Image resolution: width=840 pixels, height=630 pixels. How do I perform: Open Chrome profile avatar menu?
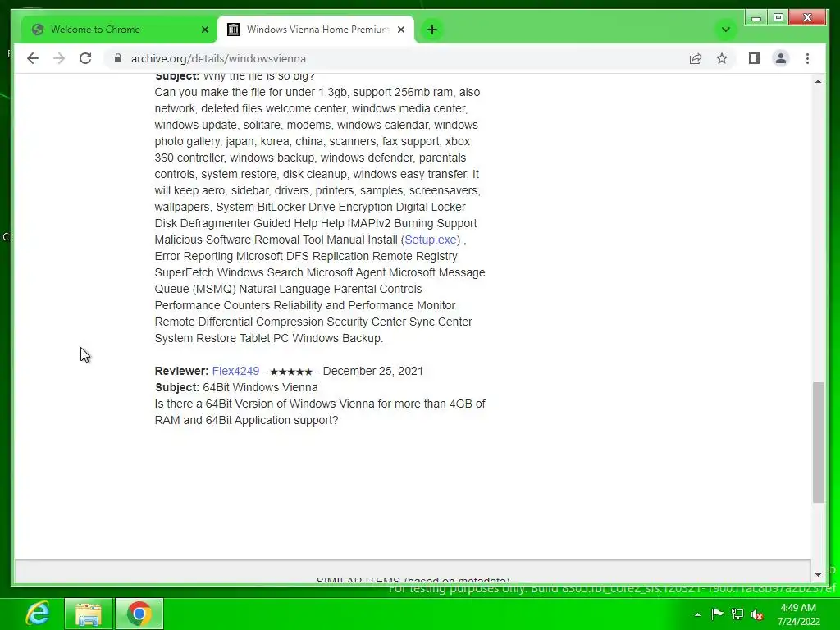pyautogui.click(x=781, y=58)
